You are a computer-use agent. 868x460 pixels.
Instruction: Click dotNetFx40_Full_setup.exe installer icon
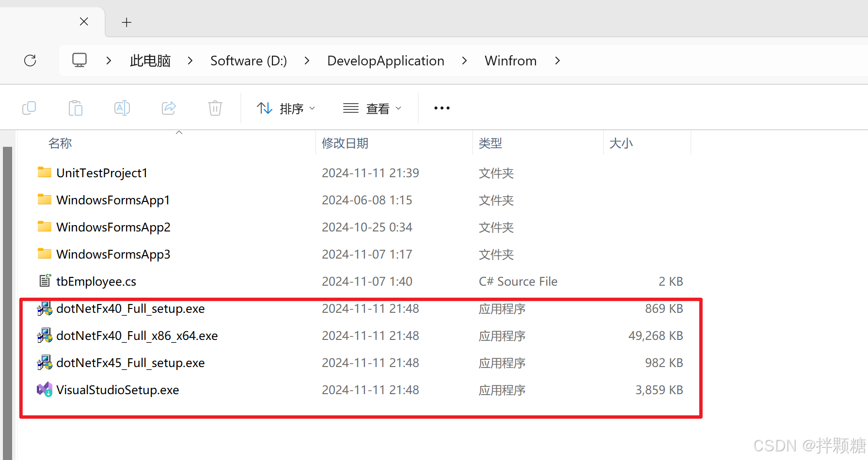[x=45, y=308]
